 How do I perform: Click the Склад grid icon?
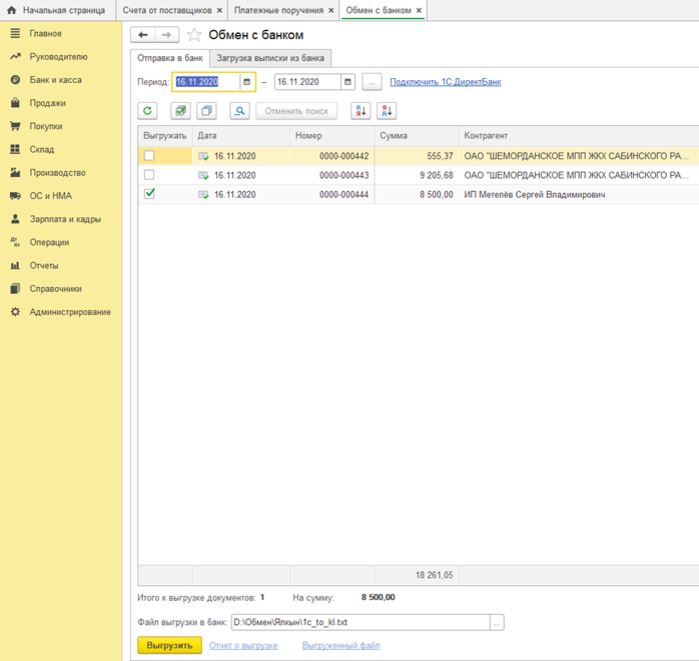[15, 149]
